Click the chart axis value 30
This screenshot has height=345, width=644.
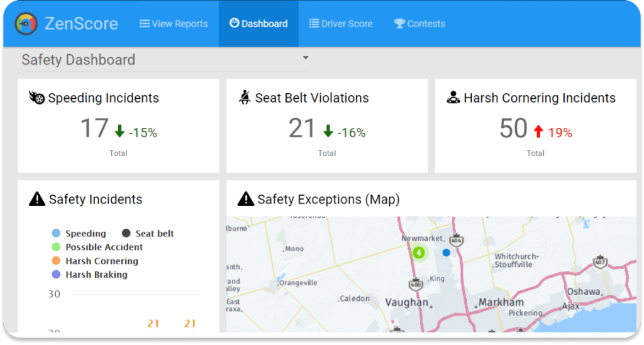click(54, 294)
